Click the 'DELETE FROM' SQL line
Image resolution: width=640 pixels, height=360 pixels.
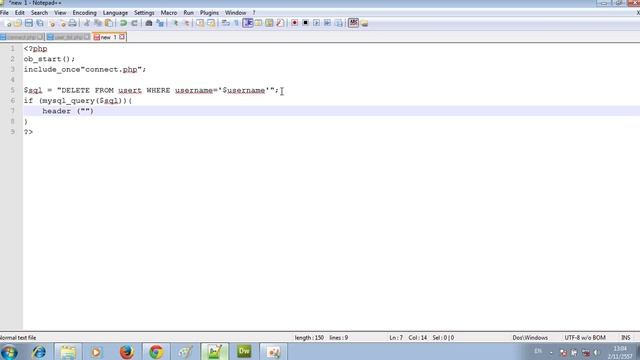[x=151, y=90]
